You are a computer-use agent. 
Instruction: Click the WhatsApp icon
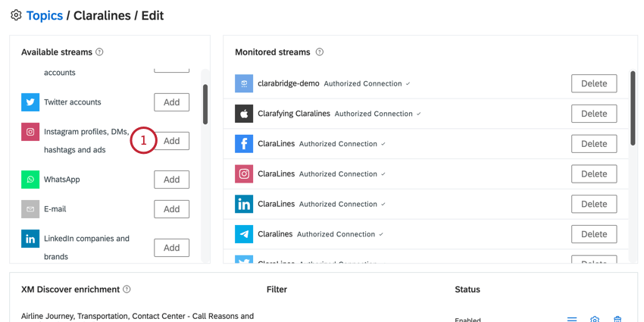pos(30,180)
